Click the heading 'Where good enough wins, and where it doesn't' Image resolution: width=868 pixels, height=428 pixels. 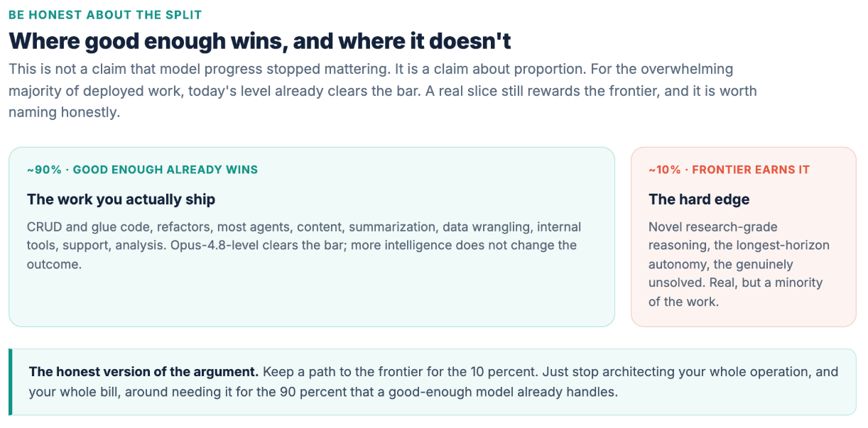260,41
